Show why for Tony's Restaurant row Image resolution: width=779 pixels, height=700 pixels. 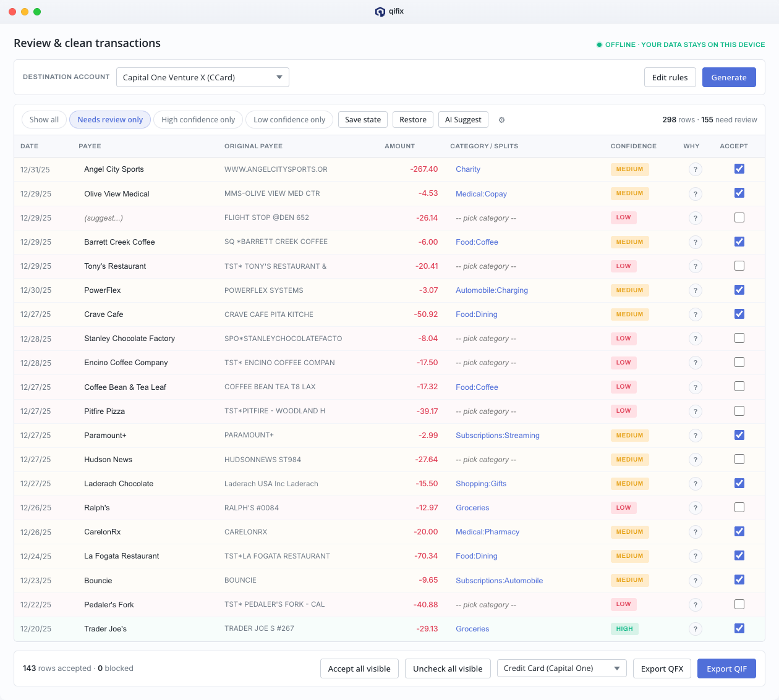(696, 266)
